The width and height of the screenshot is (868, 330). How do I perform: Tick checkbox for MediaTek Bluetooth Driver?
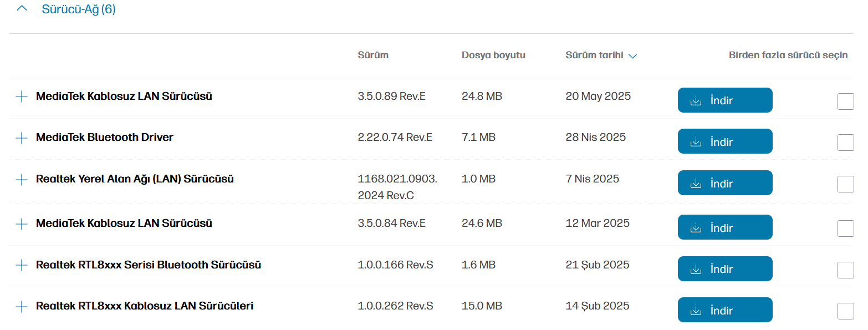click(845, 143)
